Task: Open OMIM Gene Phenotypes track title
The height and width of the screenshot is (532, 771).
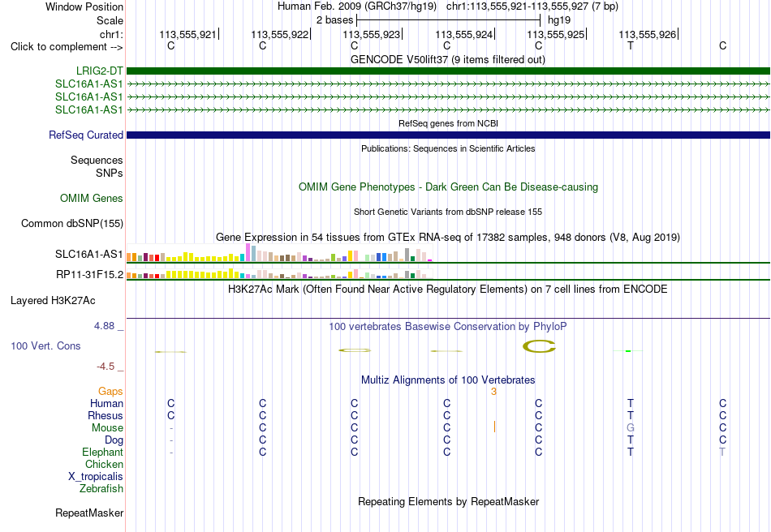Action: click(448, 187)
